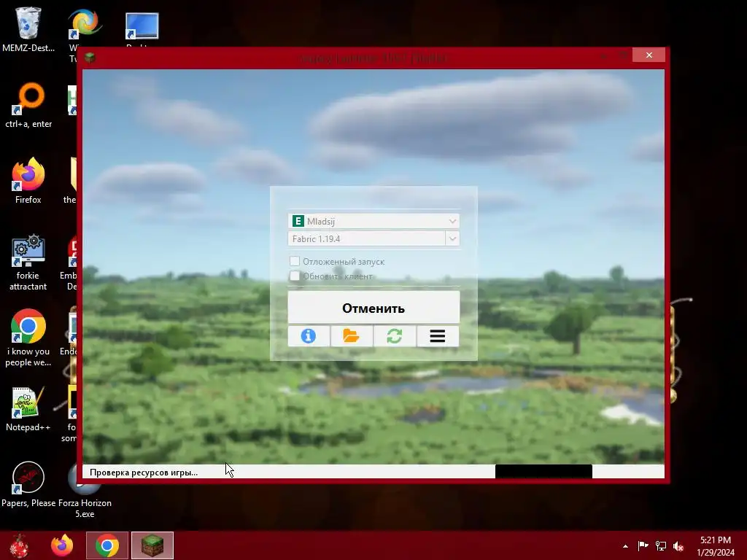The height and width of the screenshot is (560, 747).
Task: Show hidden tray icons arrow
Action: pos(625,546)
